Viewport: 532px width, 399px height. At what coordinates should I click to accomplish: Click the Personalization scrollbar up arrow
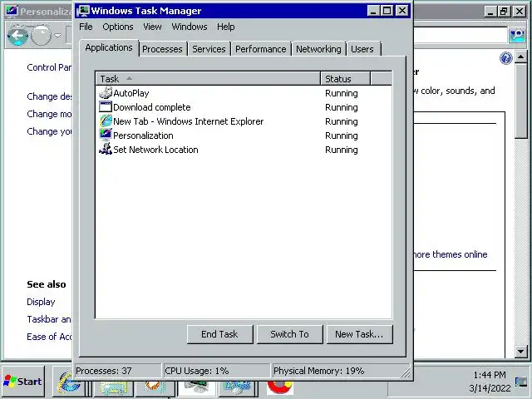521,57
